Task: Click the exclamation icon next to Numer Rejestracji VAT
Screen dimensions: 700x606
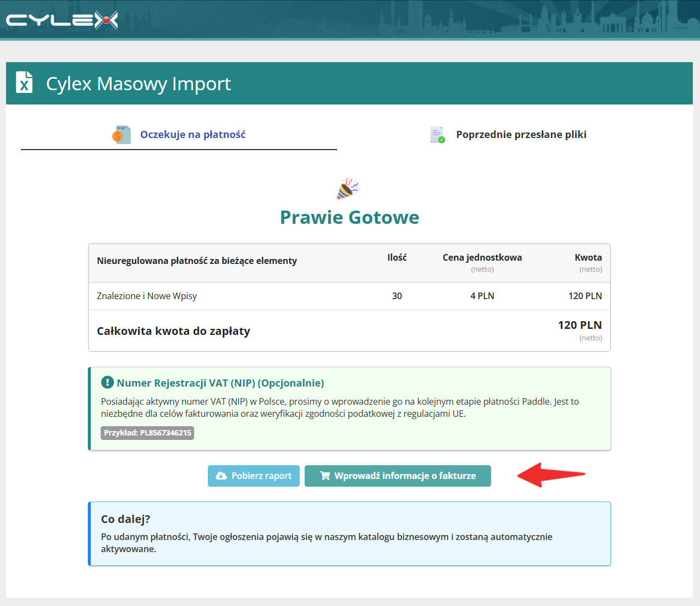Action: coord(107,383)
